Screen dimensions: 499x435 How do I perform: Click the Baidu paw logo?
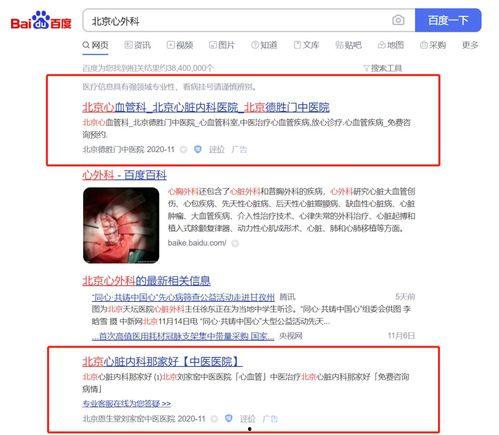[x=41, y=21]
